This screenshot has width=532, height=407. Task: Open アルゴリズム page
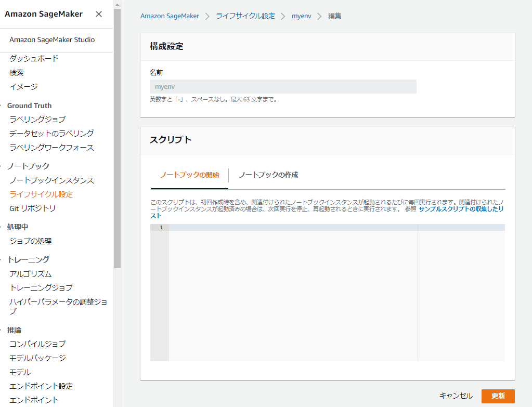[31, 274]
